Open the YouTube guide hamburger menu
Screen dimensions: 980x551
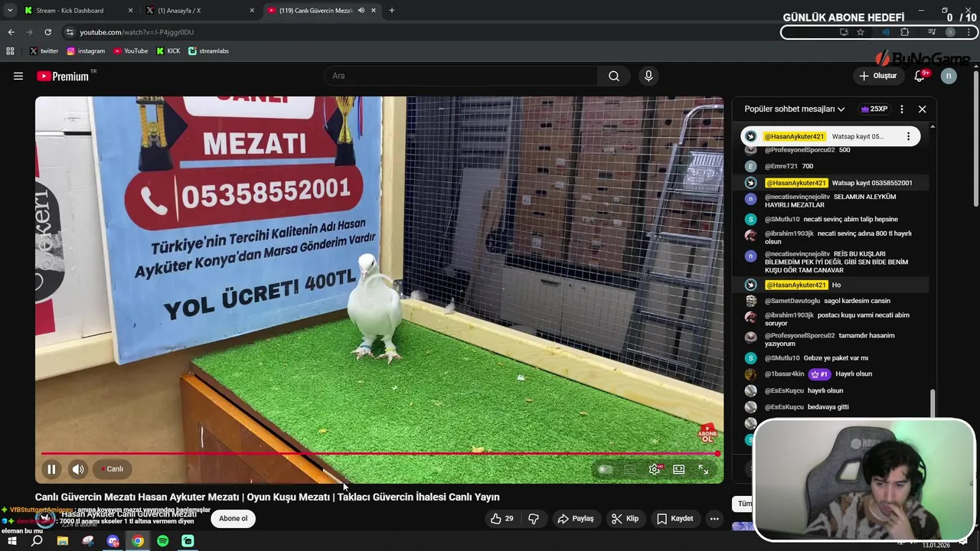tap(18, 76)
